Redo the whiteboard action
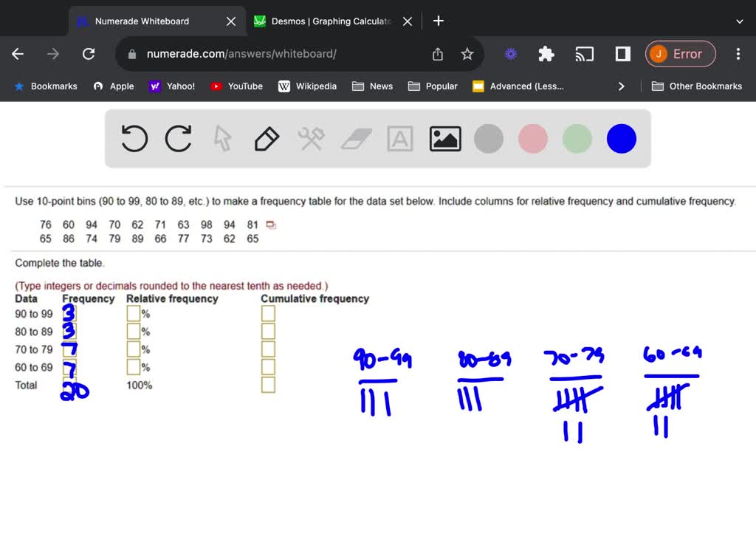The height and width of the screenshot is (548, 756). pos(178,138)
